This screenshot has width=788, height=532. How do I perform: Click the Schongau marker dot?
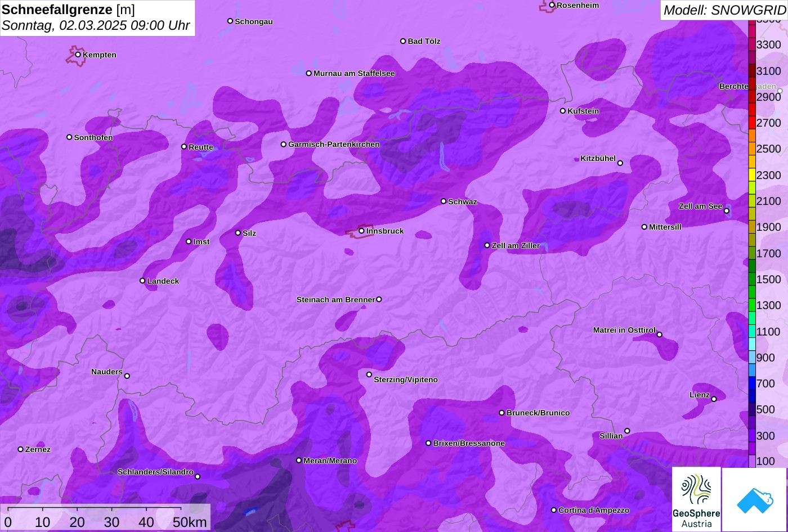pos(230,21)
